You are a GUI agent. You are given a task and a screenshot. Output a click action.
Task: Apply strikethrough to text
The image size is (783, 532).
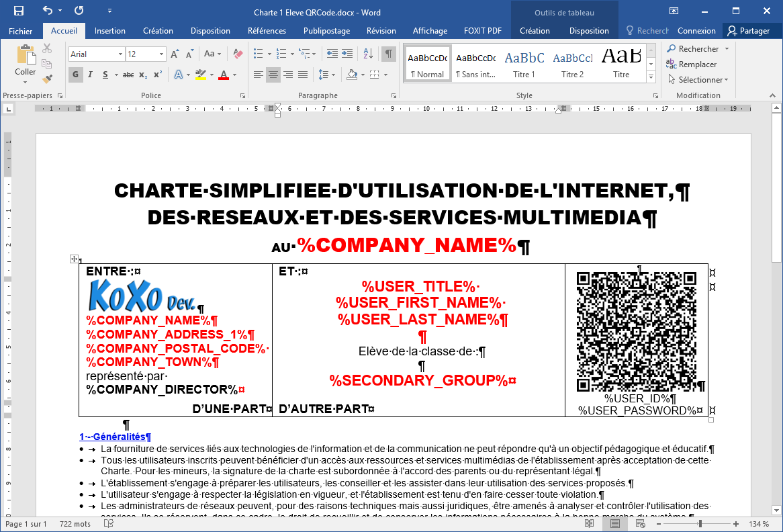128,75
